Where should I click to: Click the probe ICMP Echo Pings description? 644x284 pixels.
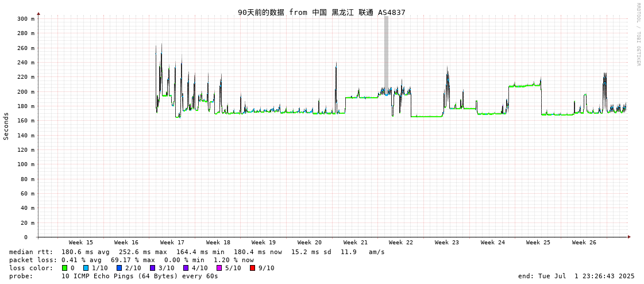(x=140, y=276)
